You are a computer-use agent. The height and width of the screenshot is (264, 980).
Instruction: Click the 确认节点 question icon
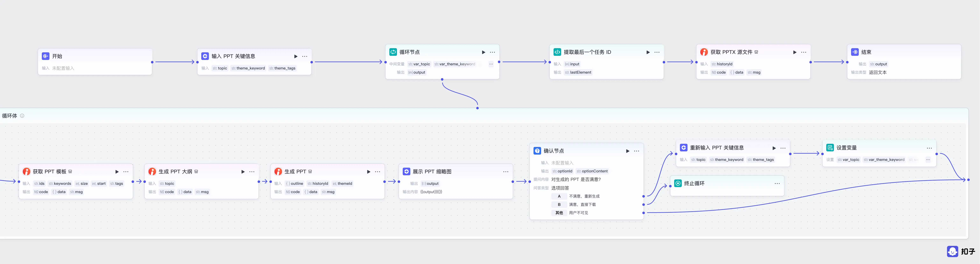(x=537, y=151)
